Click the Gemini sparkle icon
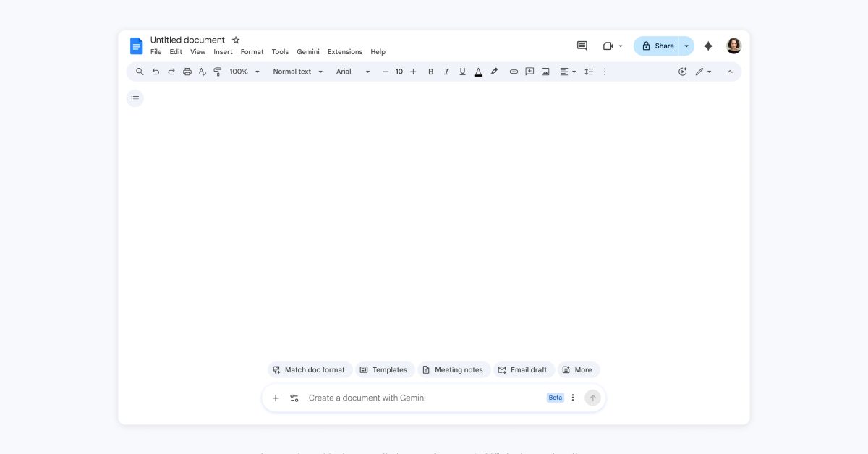 (708, 46)
